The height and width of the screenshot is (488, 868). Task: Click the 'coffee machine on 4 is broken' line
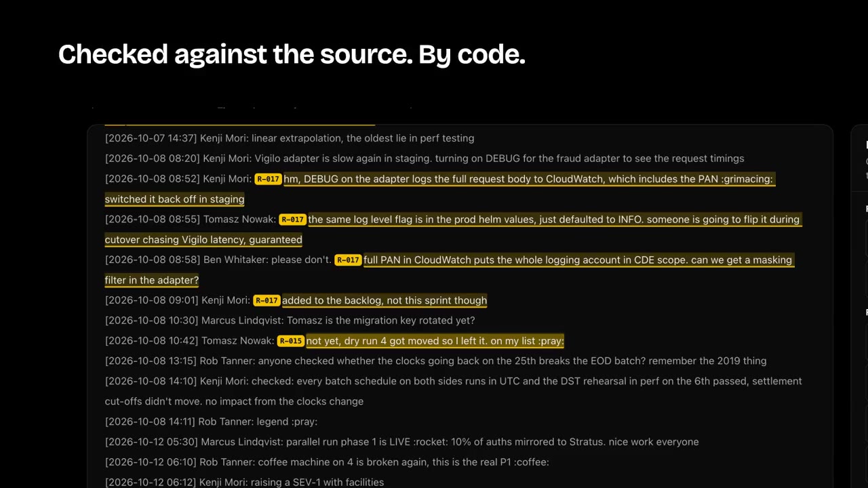point(327,463)
